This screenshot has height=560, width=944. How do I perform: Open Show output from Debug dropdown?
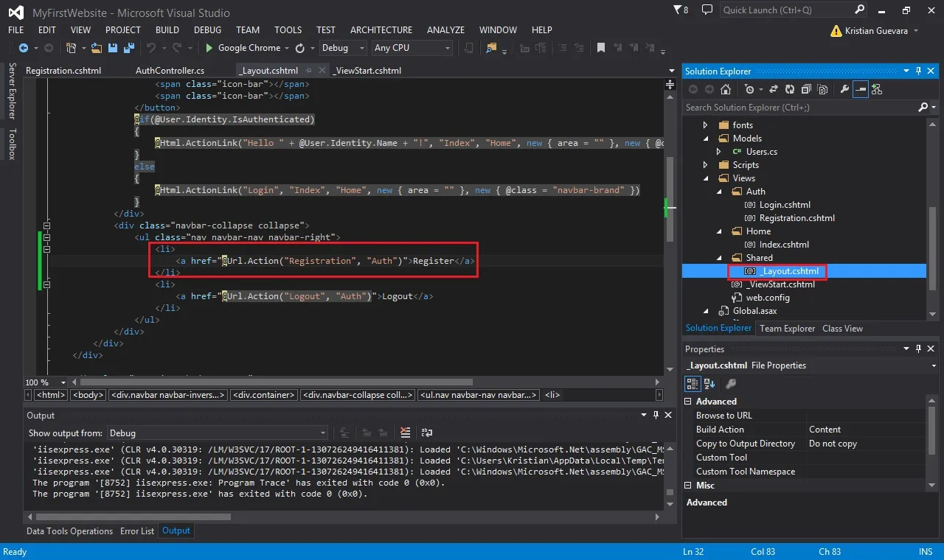coord(218,433)
